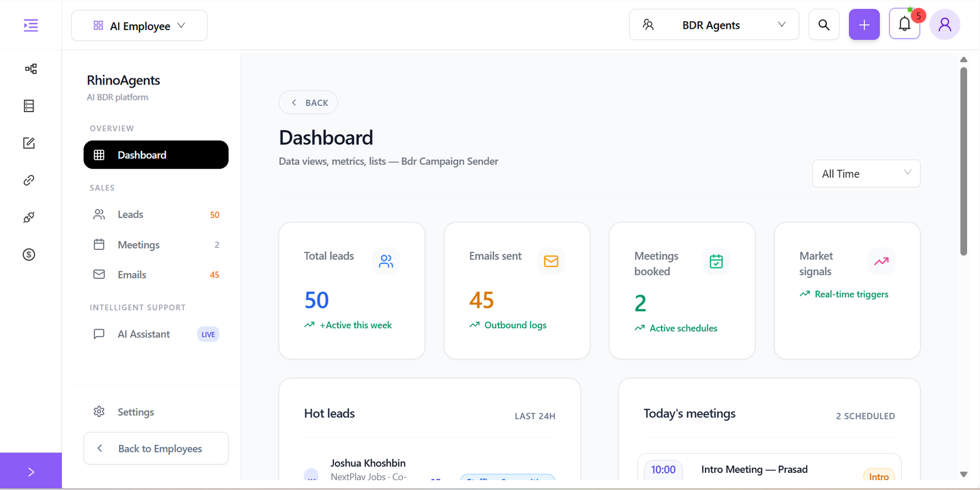Viewport: 980px width, 490px height.
Task: Click the Outbound logs link
Action: [508, 325]
